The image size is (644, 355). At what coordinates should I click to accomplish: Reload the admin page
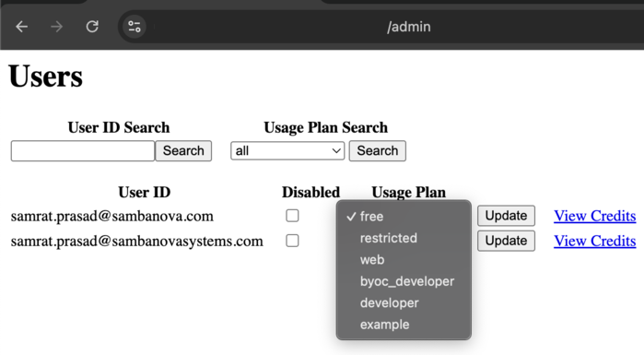pyautogui.click(x=92, y=27)
